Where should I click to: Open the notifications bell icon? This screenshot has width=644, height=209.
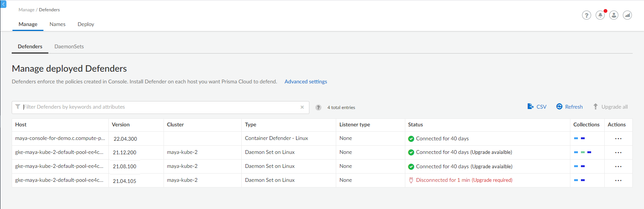[x=600, y=15]
